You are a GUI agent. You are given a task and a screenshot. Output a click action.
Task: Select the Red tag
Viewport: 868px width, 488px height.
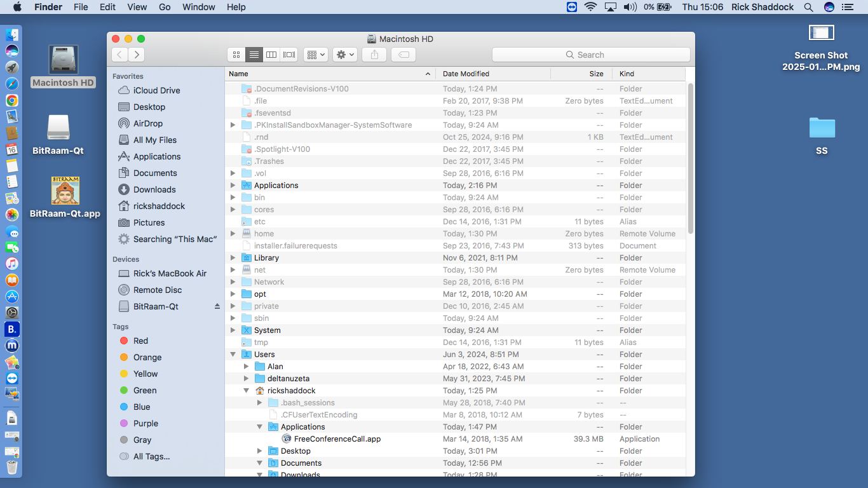coord(140,341)
